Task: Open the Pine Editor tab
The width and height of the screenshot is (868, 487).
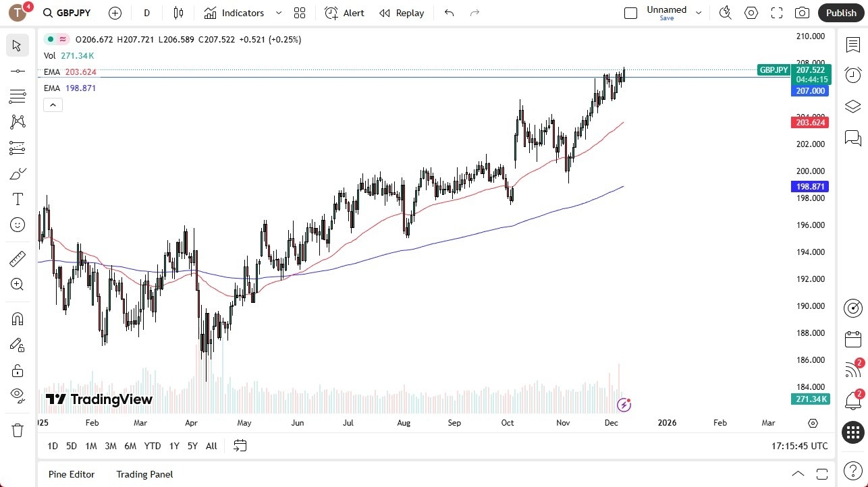Action: (71, 474)
